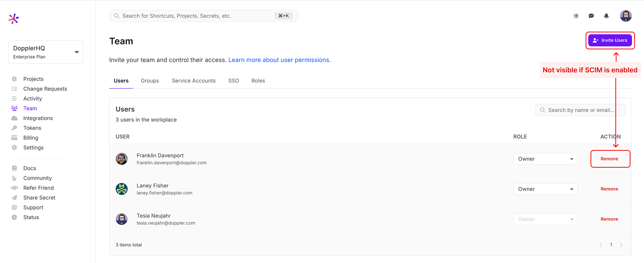Screen dimensions: 644x263
Task: Open Activity in the sidebar
Action: coord(33,98)
